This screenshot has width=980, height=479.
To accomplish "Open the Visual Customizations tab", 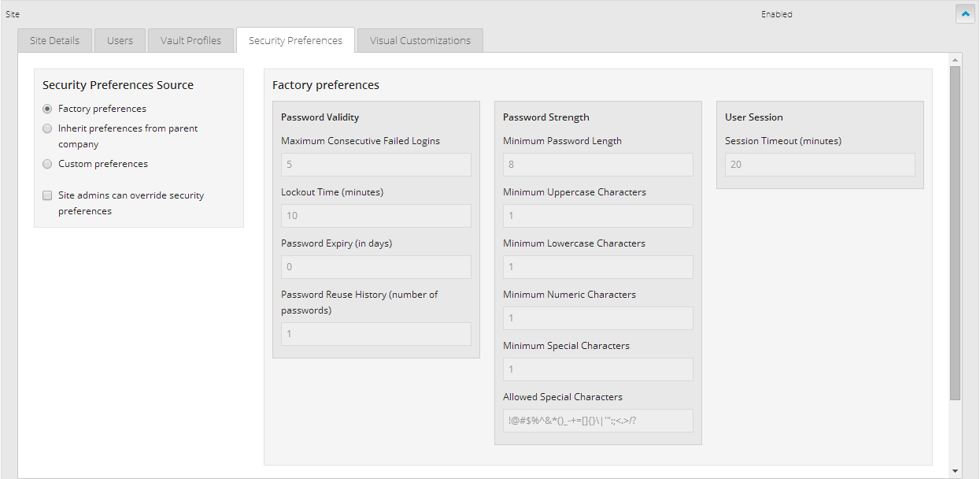I will pos(420,40).
